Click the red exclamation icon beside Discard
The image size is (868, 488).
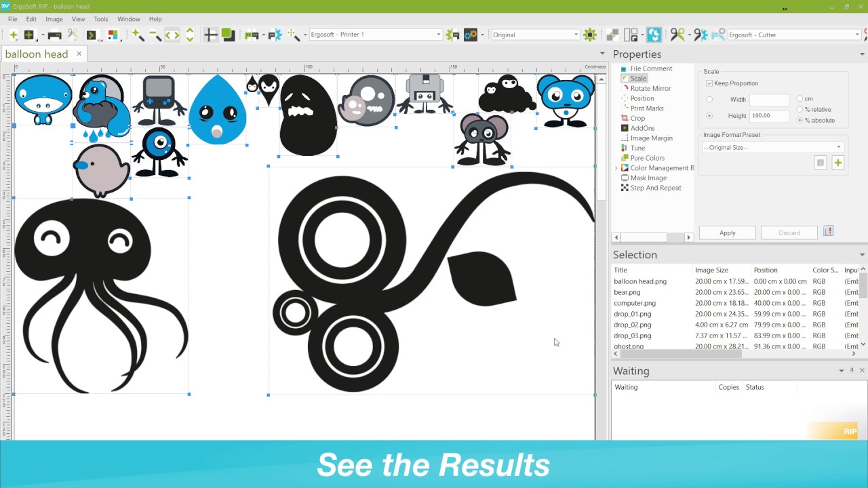tap(828, 232)
